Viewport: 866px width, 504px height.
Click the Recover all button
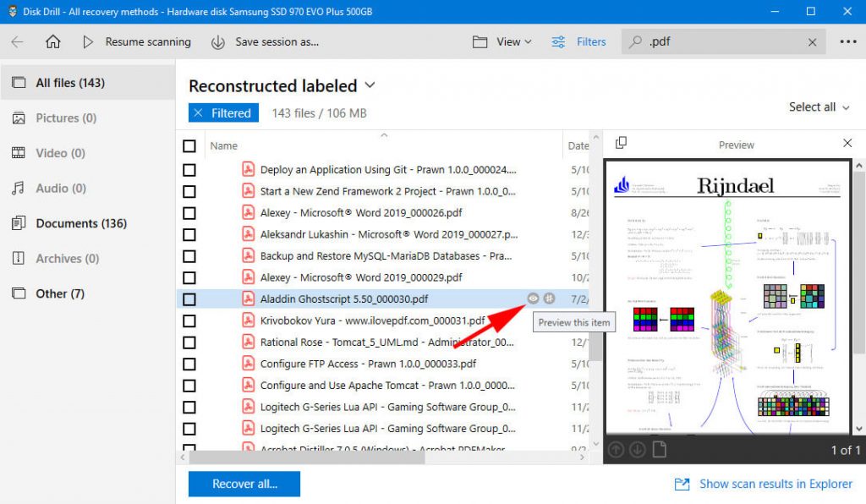244,484
